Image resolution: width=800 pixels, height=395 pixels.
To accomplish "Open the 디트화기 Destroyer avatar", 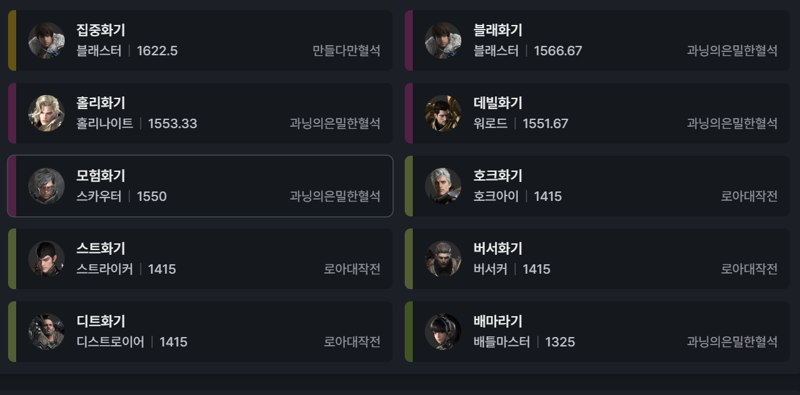I will [x=46, y=332].
